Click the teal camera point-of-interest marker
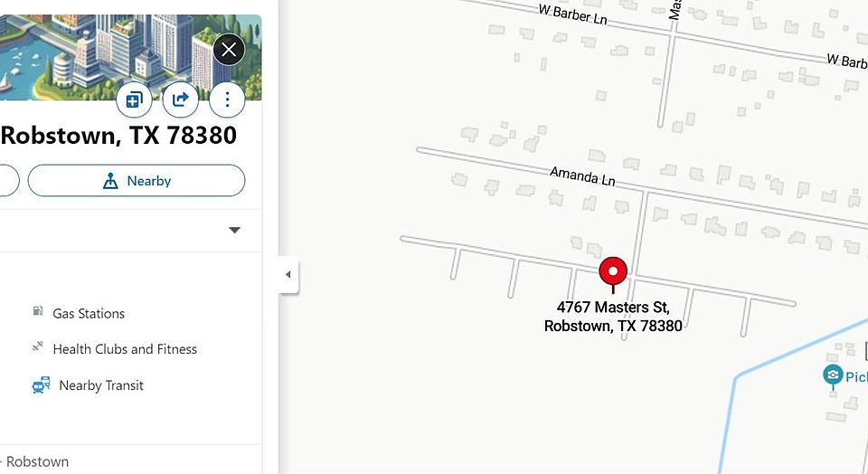 [833, 376]
